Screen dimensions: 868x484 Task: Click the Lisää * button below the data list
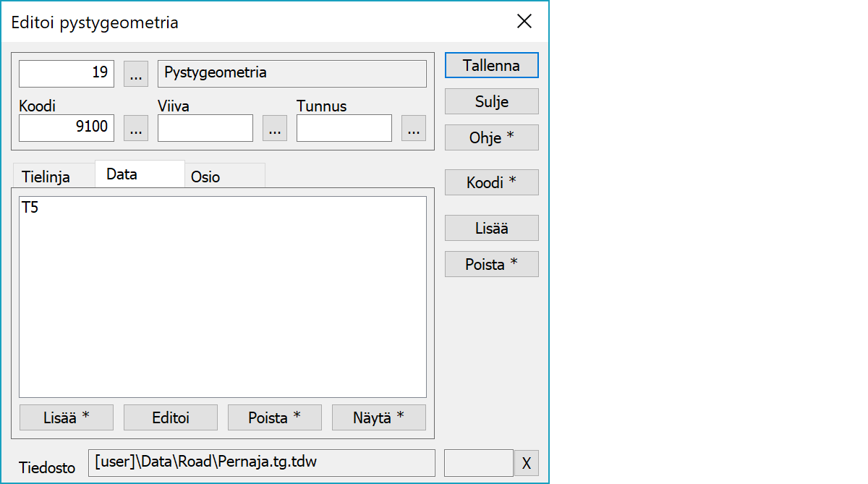pyautogui.click(x=67, y=417)
